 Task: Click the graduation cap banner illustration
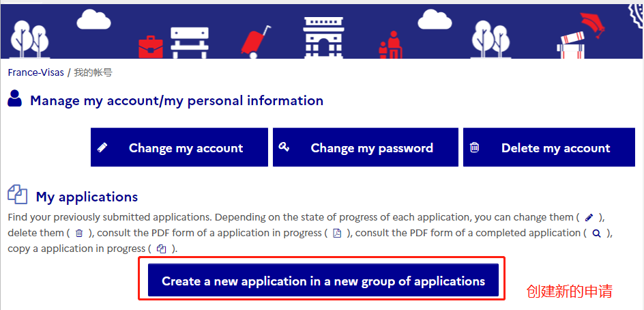coord(592,23)
